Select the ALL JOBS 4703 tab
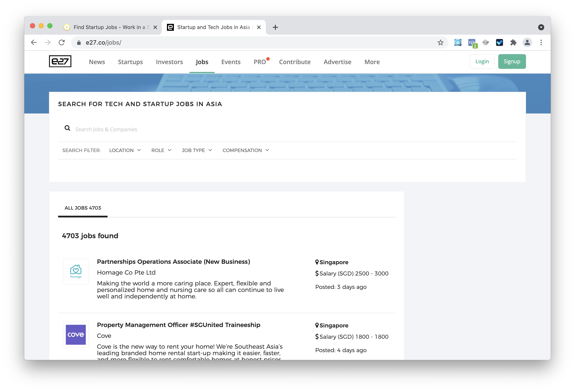The width and height of the screenshot is (575, 392). tap(83, 208)
